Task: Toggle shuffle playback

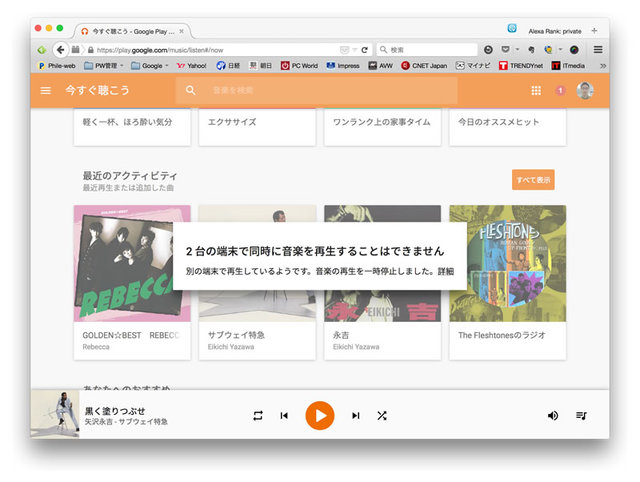Action: [x=382, y=415]
